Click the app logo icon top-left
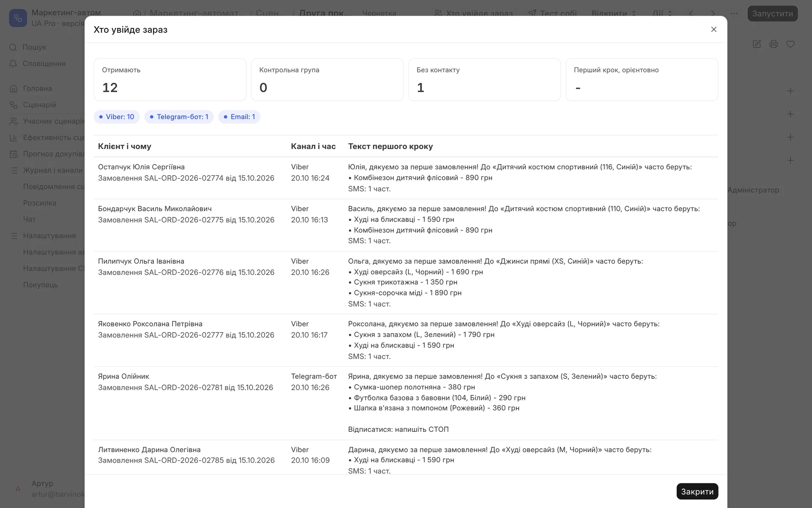 (x=18, y=18)
